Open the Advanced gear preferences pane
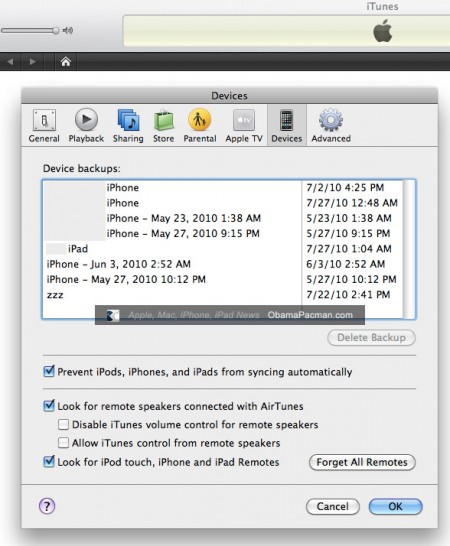Screen dimensions: 450x546 point(331,126)
